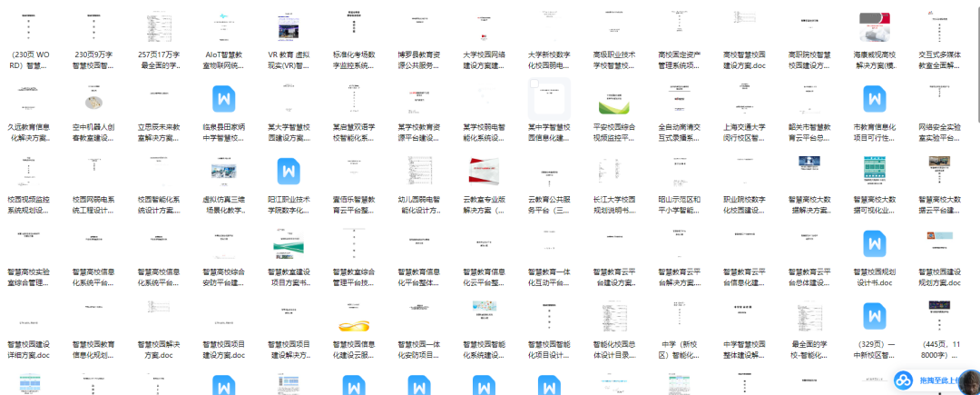Open the 平安校园综合视频监控平 green thumbnail
Screen dimensions: 980x395
pos(614,100)
